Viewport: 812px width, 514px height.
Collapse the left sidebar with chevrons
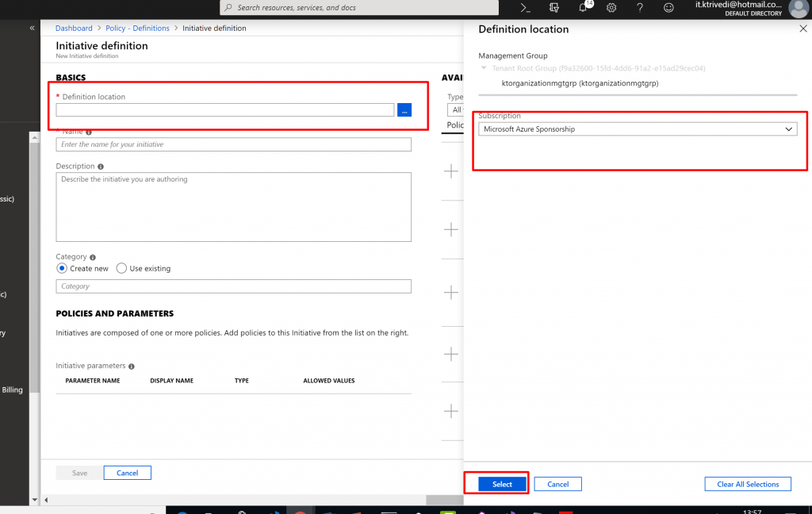pyautogui.click(x=33, y=28)
